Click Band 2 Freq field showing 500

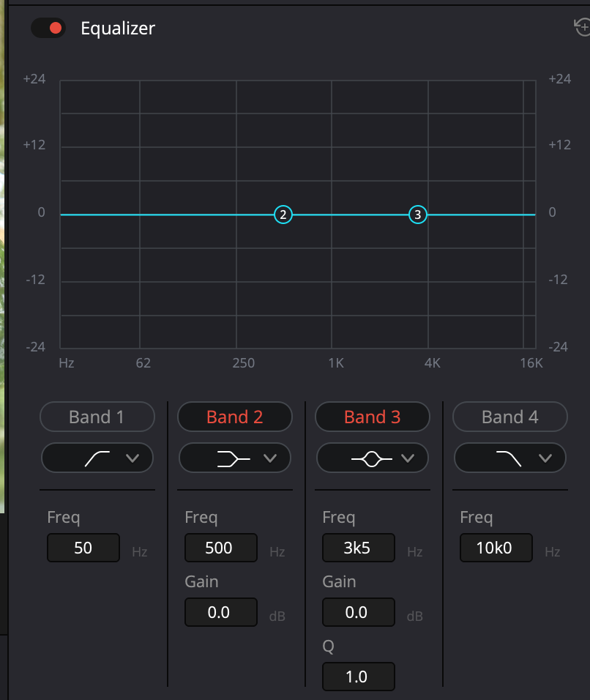pos(220,548)
